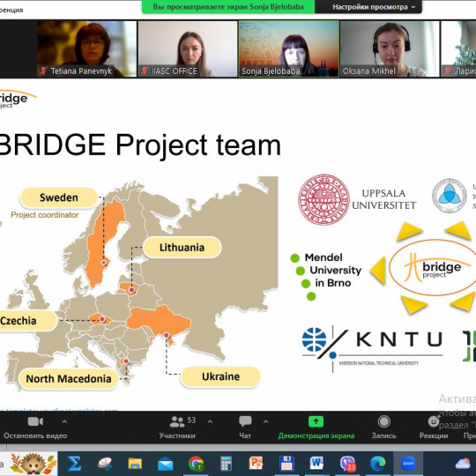
Task: Open Microsoft Edge from the taskbar
Action: tap(378, 464)
